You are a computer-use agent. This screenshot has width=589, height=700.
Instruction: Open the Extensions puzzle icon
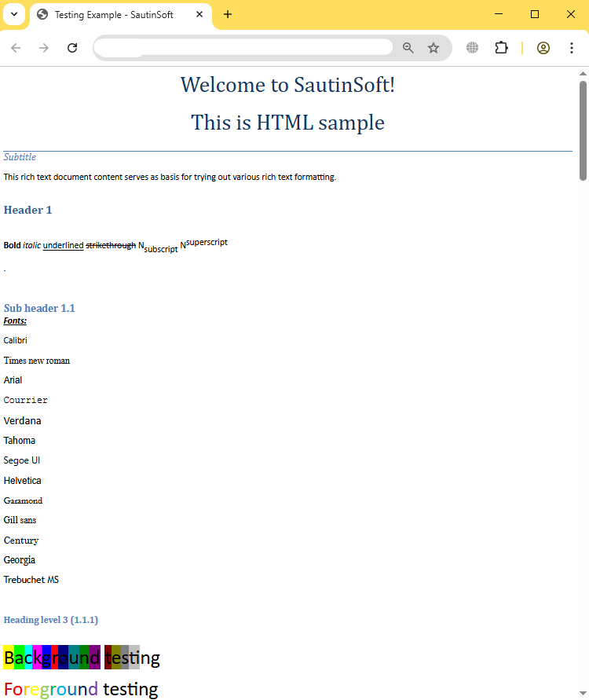(502, 48)
